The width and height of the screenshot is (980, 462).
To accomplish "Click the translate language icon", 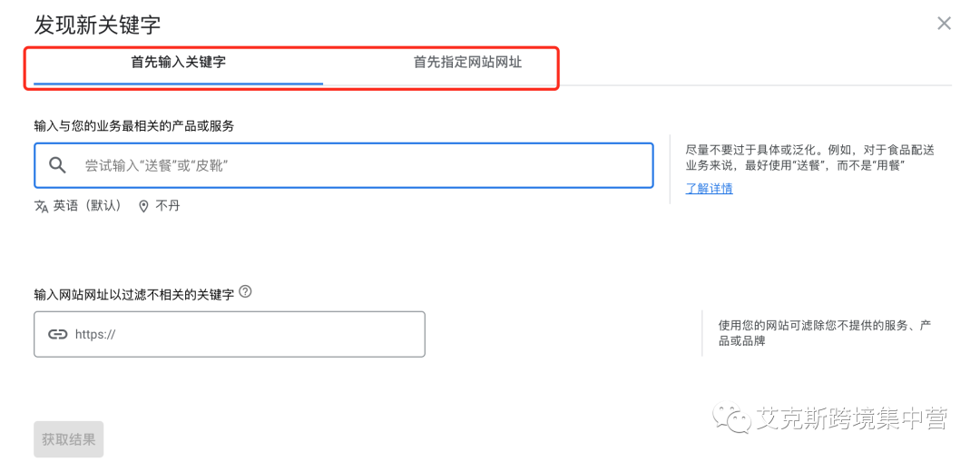I will point(41,206).
